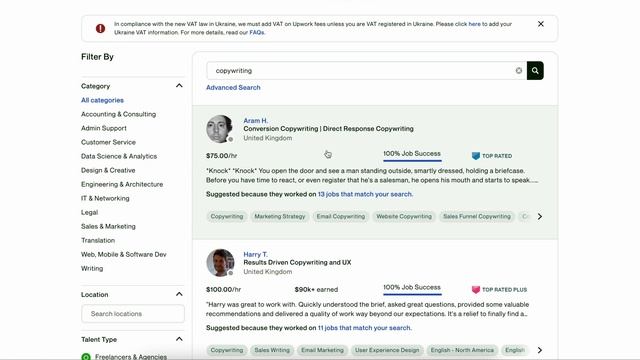Click the Sales Funnel Copywriting tag
The image size is (640, 360).
477,216
